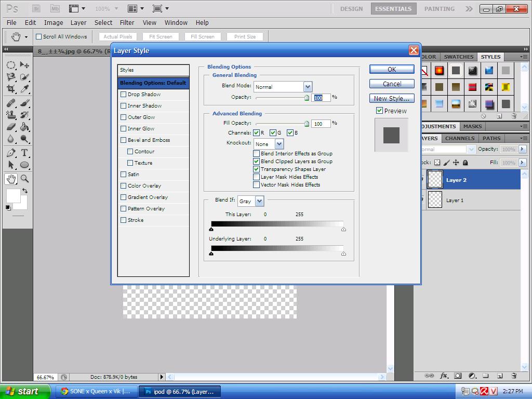Screen dimensions: 532x399
Task: Switch to the Channels tab
Action: tap(460, 138)
